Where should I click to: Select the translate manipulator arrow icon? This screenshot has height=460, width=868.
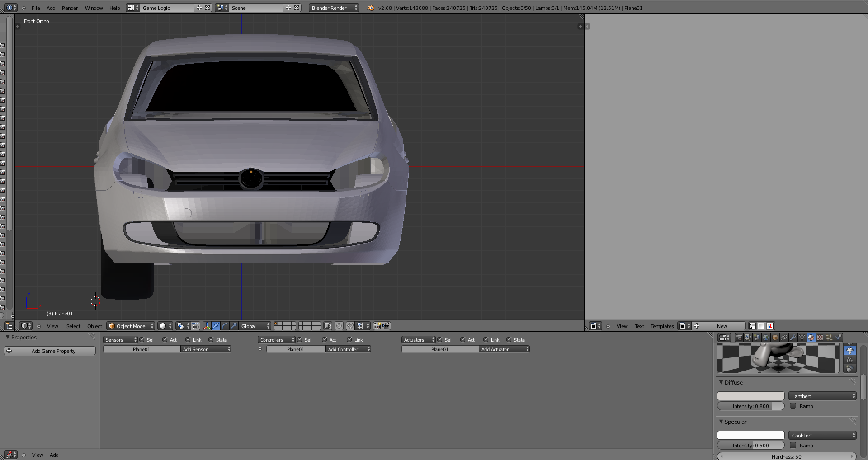[x=216, y=326]
